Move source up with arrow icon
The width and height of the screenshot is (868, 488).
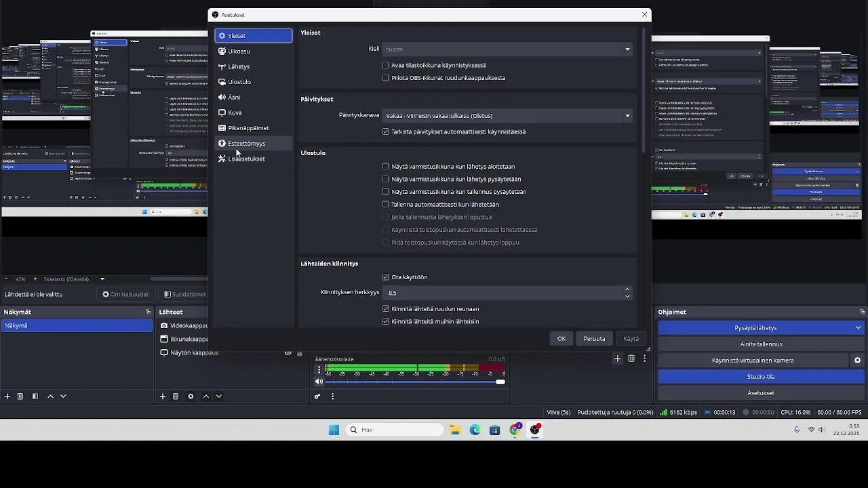point(206,396)
